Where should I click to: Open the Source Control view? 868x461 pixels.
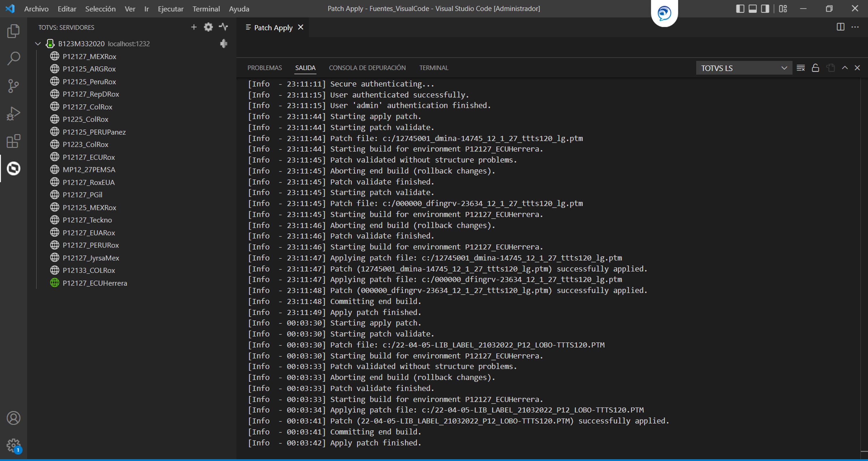14,86
